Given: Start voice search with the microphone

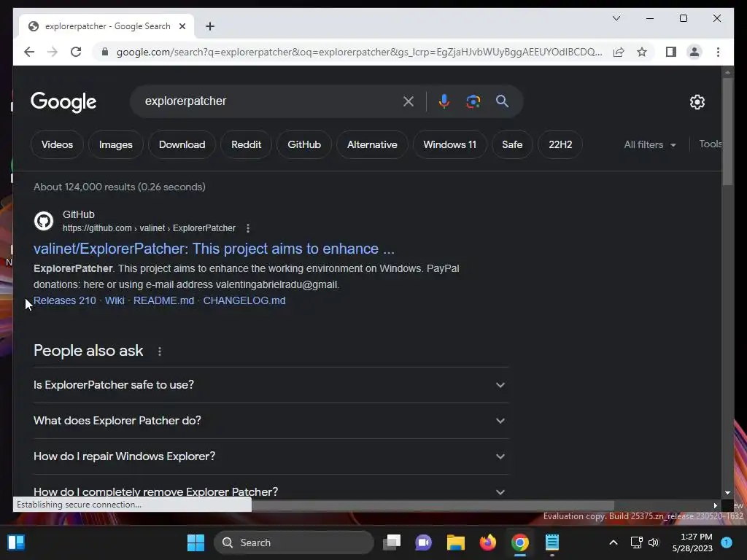Looking at the screenshot, I should click(444, 101).
